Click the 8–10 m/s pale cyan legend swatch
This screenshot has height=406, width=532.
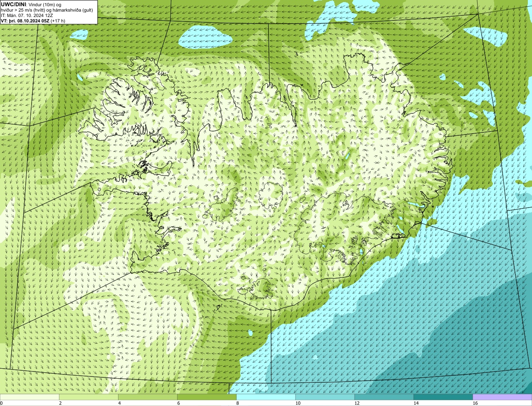tap(266, 397)
